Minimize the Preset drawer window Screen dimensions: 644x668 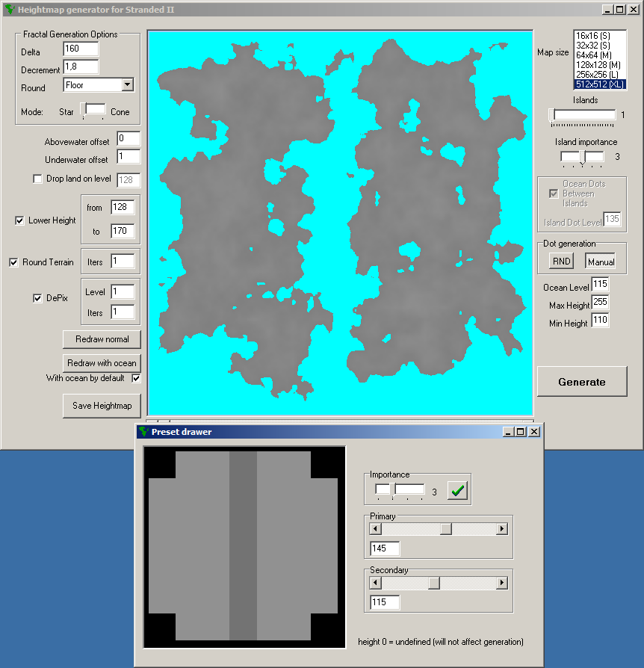(508, 432)
